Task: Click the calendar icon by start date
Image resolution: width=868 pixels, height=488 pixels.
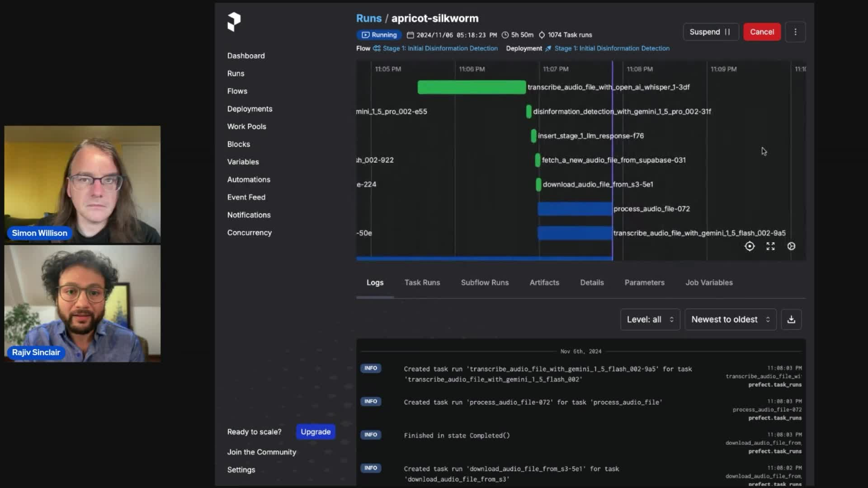Action: (410, 35)
